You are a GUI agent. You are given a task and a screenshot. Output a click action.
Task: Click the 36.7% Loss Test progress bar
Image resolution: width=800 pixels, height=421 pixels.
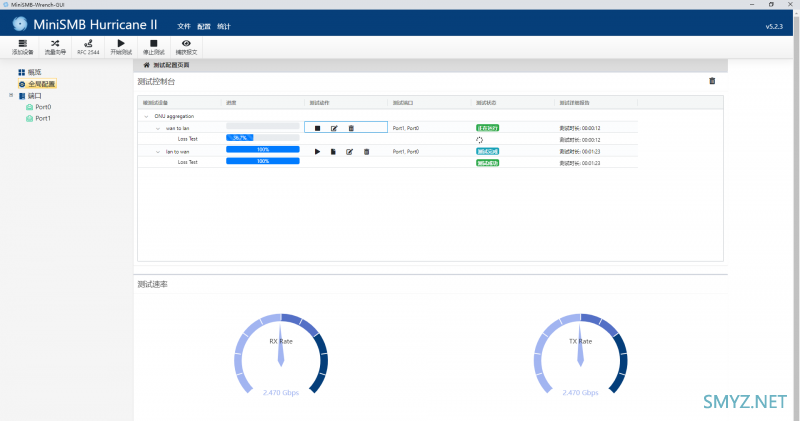pos(263,138)
